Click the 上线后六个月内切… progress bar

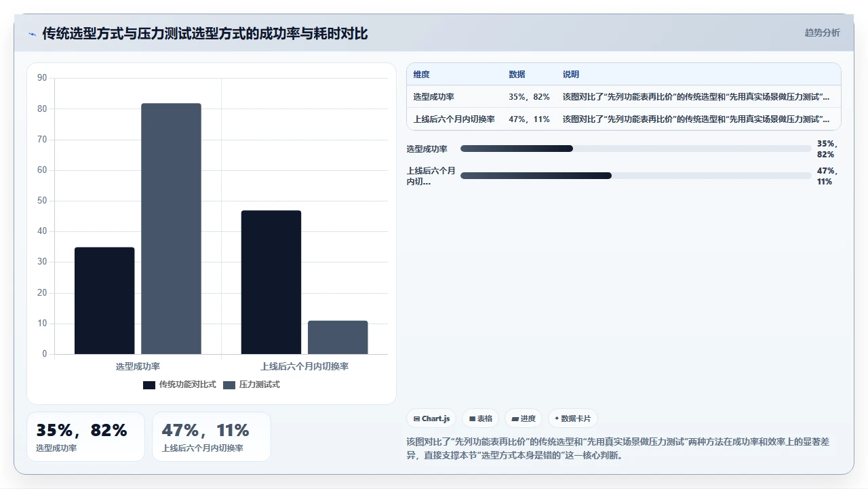(x=636, y=176)
